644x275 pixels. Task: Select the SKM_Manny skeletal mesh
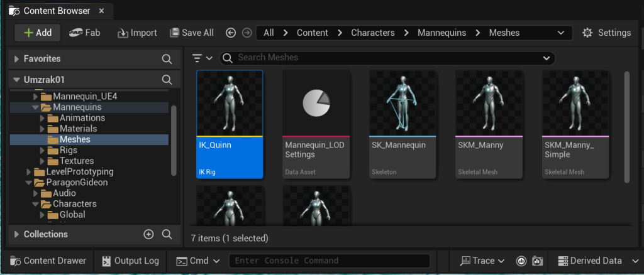(x=489, y=124)
